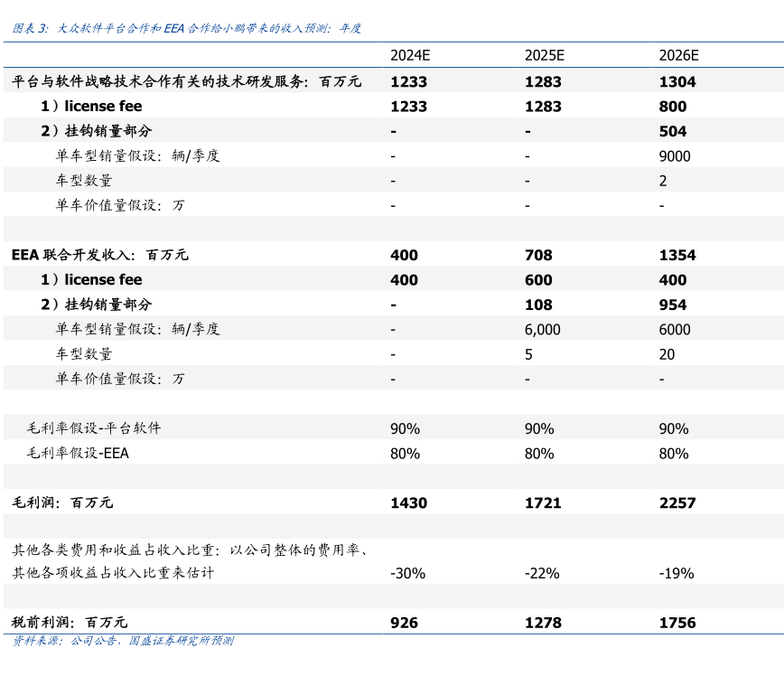784x676 pixels.
Task: Click the value 6,000 under 2025E
Action: [543, 330]
